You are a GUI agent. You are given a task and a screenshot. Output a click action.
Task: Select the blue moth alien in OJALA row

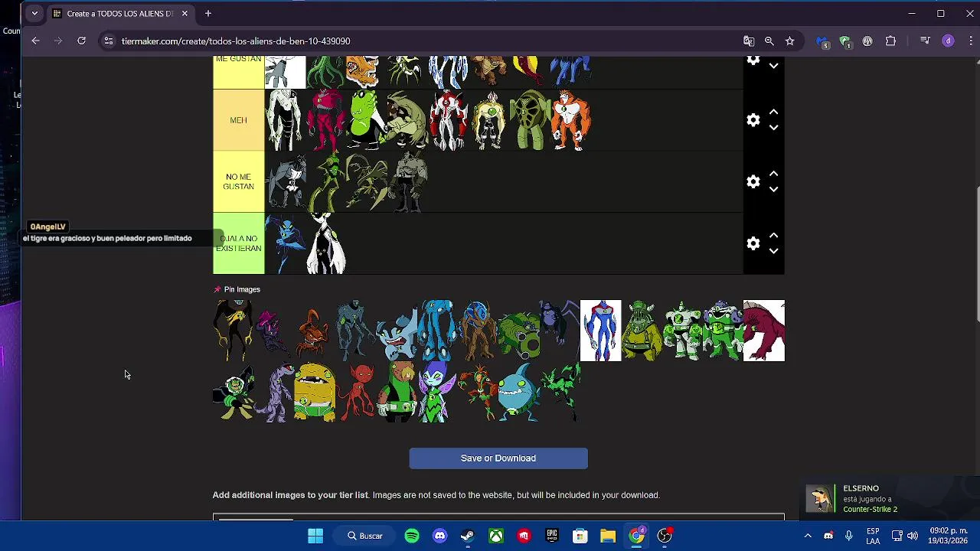click(286, 243)
